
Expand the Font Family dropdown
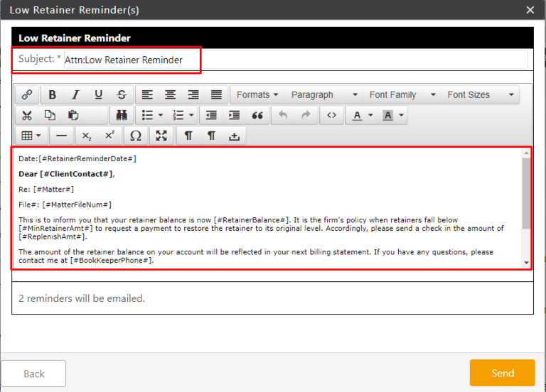coord(402,94)
